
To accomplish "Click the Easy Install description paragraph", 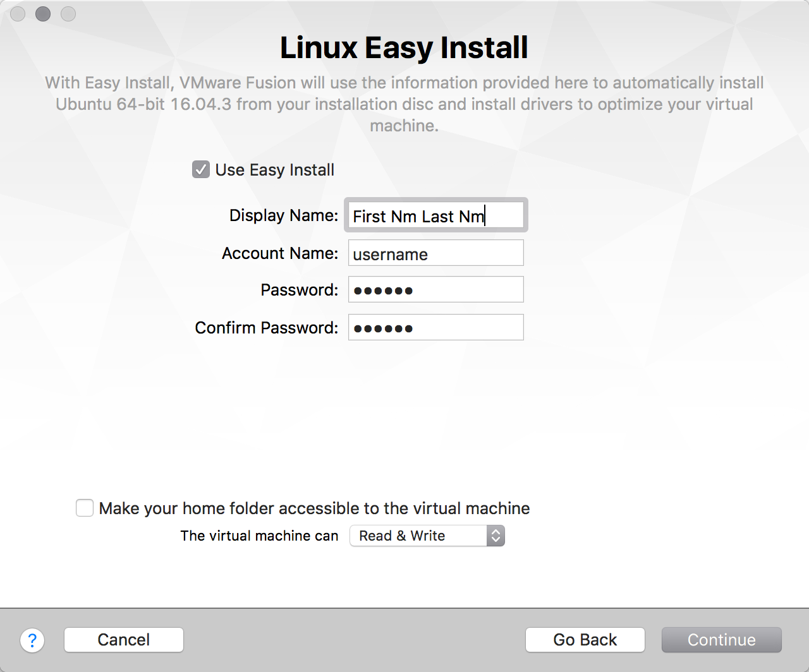I will point(404,104).
